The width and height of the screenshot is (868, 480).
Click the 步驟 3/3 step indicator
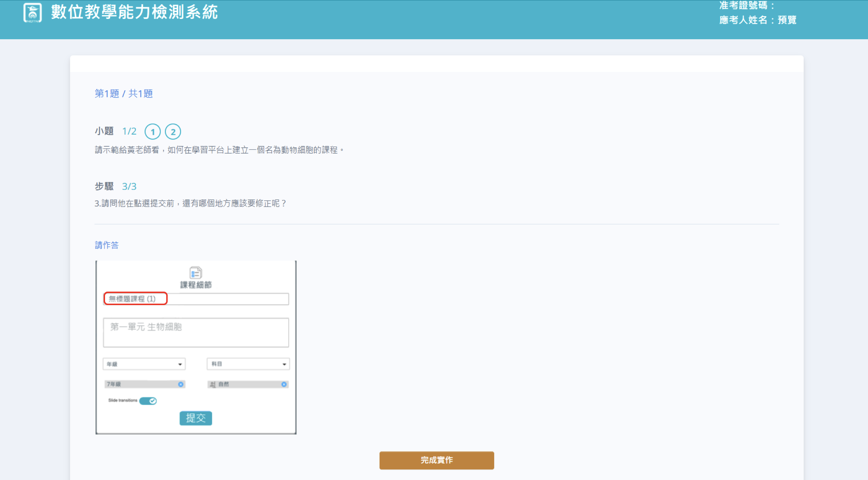116,186
